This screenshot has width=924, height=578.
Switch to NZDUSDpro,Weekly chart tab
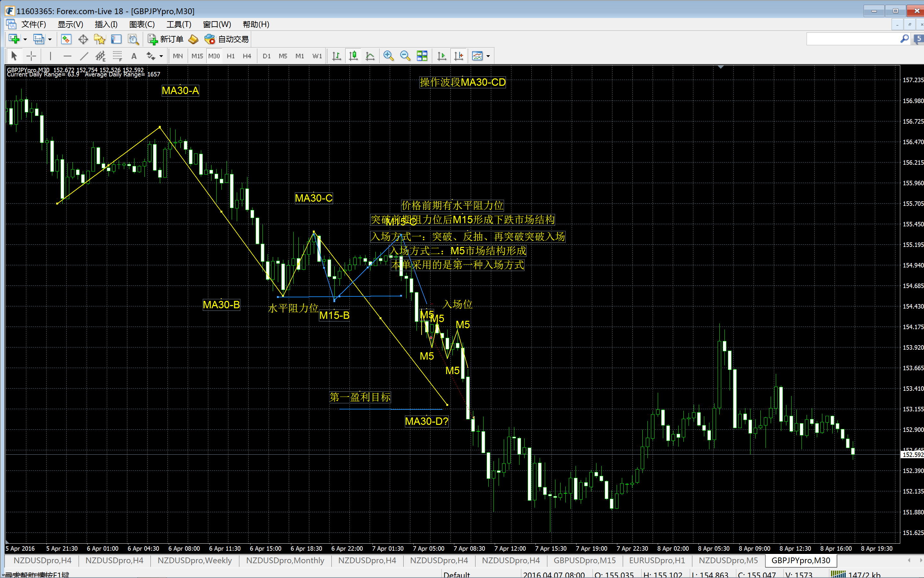pos(195,560)
